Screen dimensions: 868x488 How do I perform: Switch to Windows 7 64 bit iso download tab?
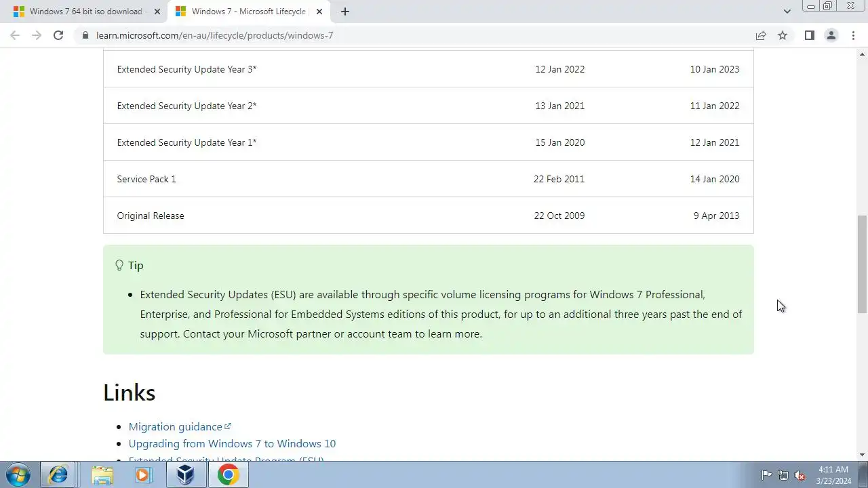pos(85,12)
